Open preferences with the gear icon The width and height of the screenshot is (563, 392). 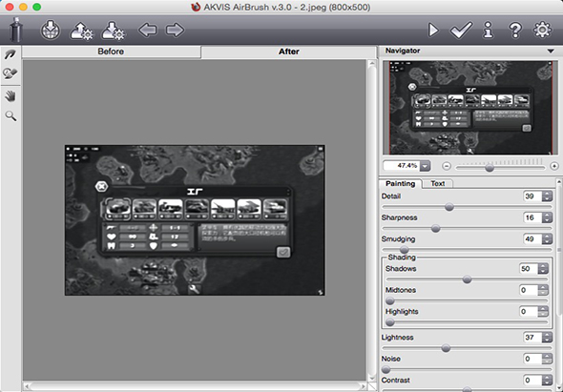(542, 30)
